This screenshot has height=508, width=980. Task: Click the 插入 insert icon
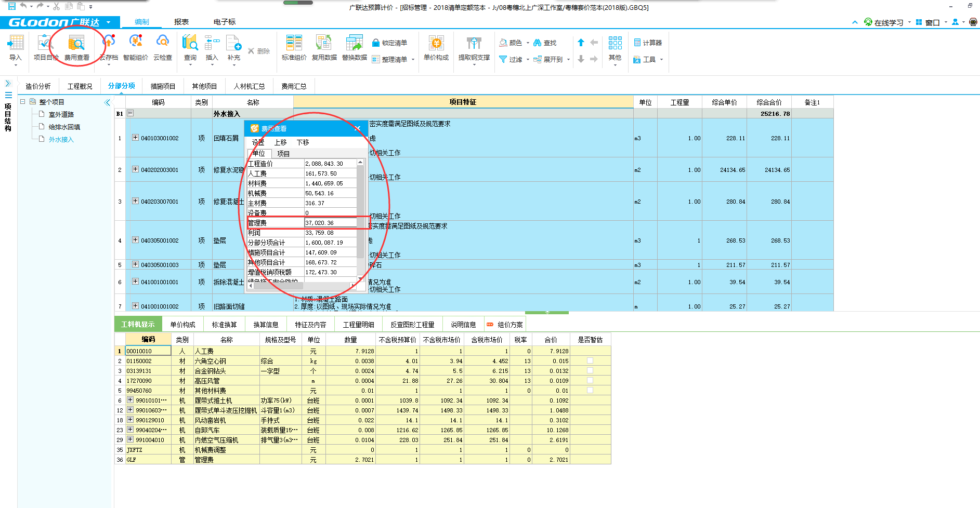[x=212, y=43]
